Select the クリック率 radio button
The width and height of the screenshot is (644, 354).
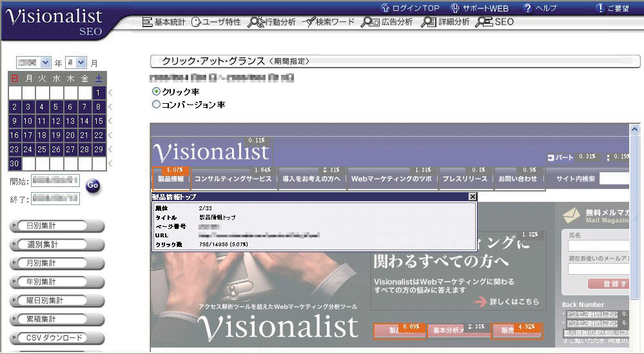coord(156,91)
